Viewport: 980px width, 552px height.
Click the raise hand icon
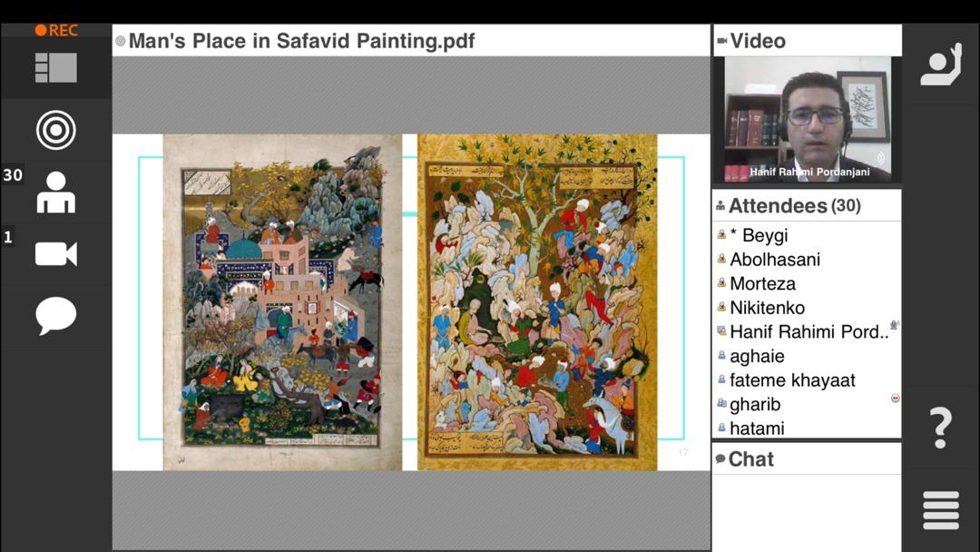[941, 64]
